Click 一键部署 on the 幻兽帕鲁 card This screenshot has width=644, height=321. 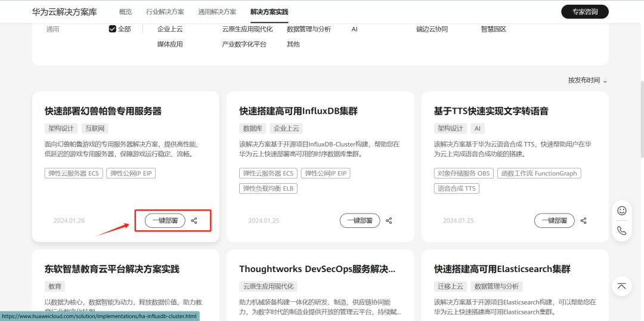165,221
